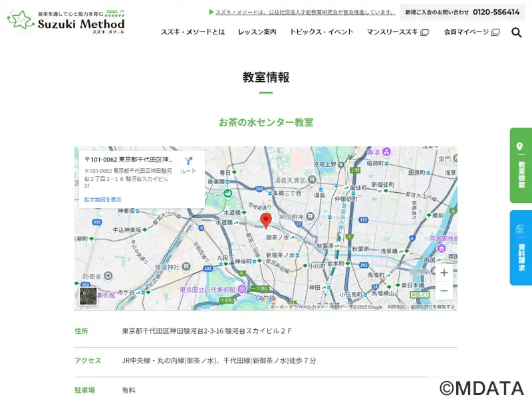Zoom in the map with plus button
The image size is (532, 399).
coord(444,273)
